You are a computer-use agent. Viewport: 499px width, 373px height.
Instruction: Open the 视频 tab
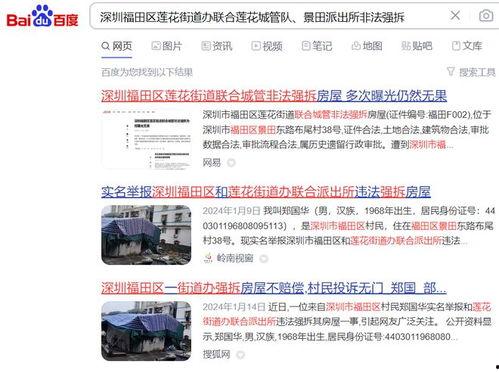[267, 46]
